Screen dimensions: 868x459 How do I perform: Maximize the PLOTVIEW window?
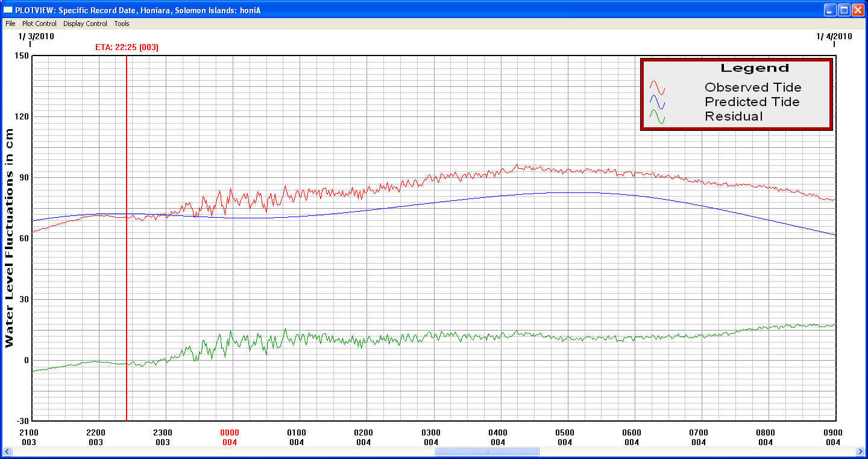pyautogui.click(x=844, y=10)
